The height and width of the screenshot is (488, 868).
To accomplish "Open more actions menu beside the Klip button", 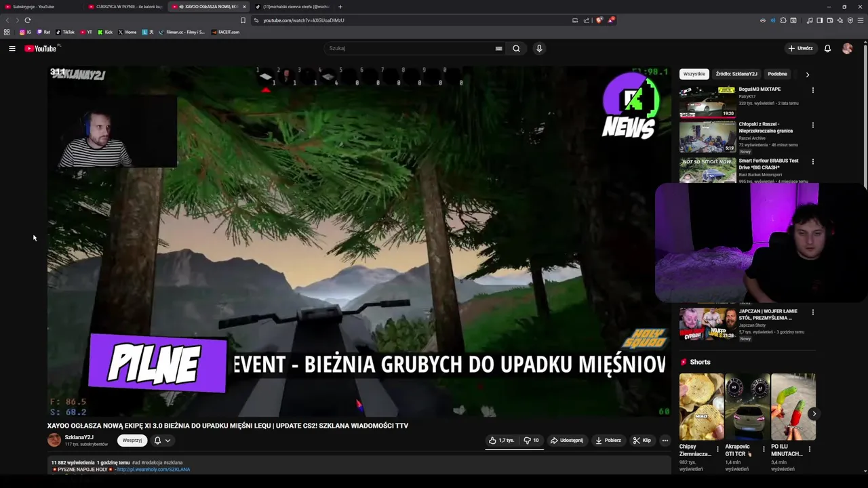I will 665,441.
